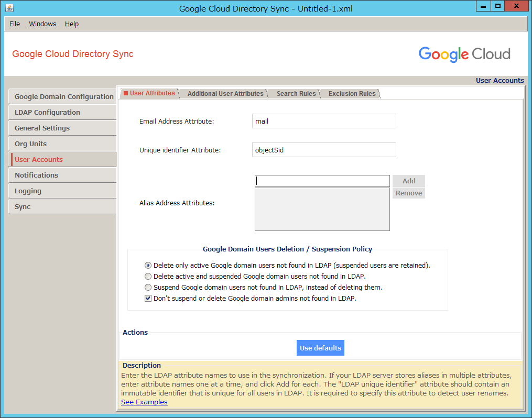Click the Email Address Attribute field

[324, 121]
